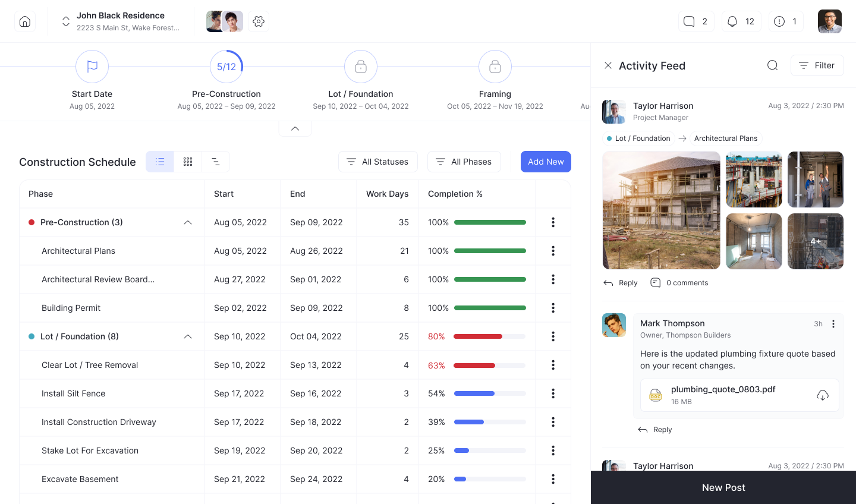Click the Excavate Basement completion bar
Image resolution: width=856 pixels, height=504 pixels.
pyautogui.click(x=489, y=479)
